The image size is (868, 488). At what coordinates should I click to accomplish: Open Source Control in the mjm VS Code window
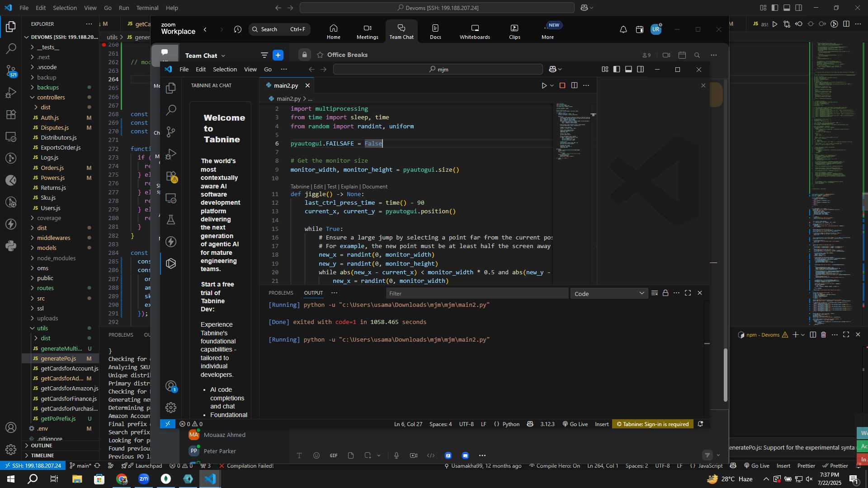pos(171,131)
